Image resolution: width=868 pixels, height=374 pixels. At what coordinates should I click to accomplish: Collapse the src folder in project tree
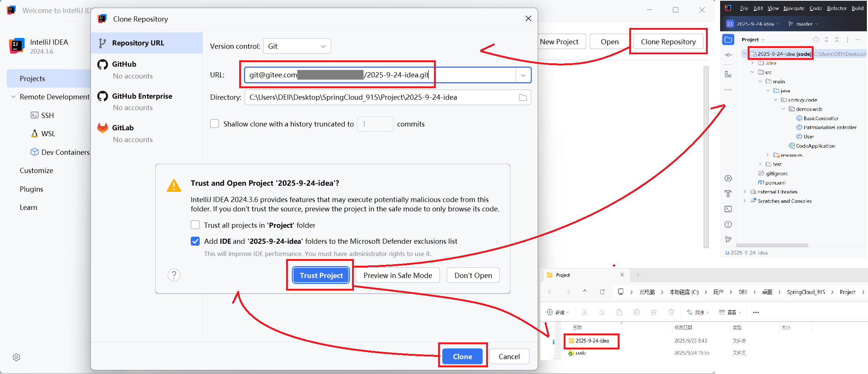tap(753, 72)
